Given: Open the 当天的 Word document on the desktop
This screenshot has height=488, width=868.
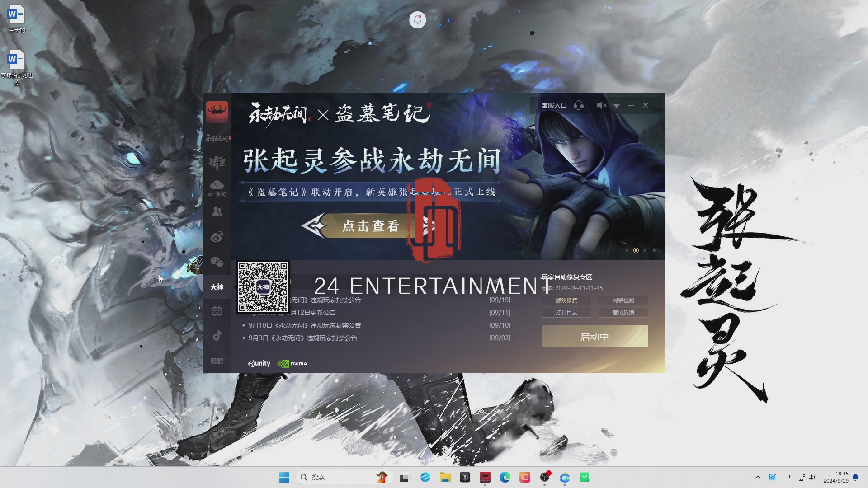Looking at the screenshot, I should pos(17,19).
